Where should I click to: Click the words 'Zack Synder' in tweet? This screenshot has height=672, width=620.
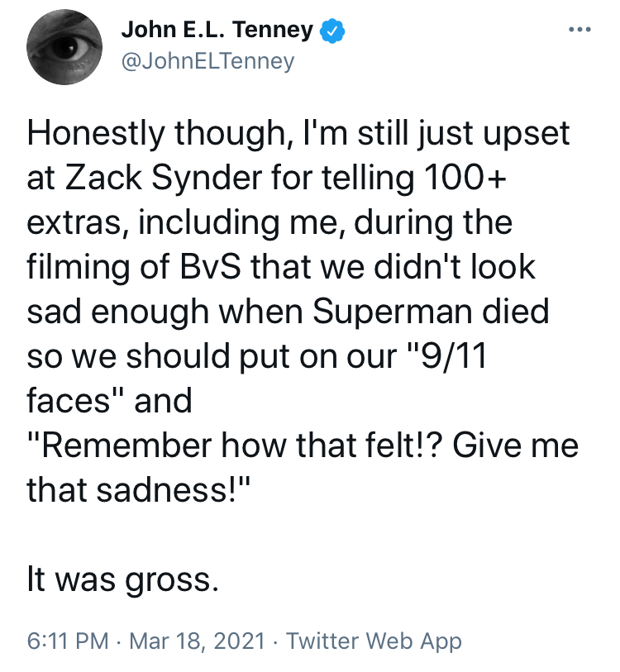[x=163, y=178]
